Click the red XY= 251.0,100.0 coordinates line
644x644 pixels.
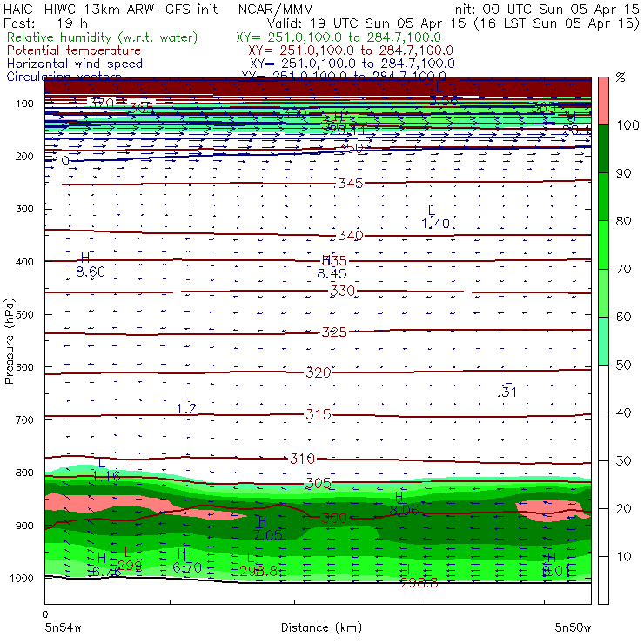(x=351, y=50)
